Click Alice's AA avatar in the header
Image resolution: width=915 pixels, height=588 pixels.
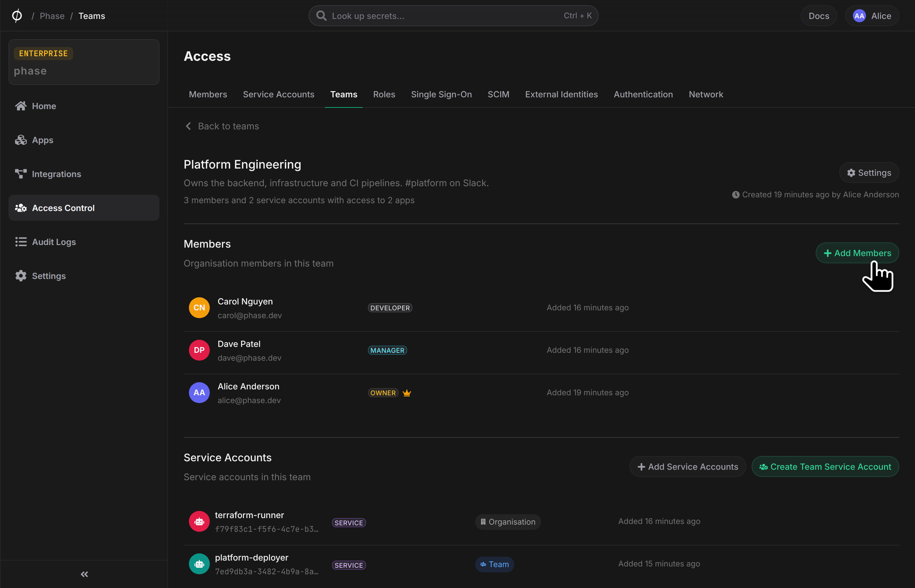point(859,16)
